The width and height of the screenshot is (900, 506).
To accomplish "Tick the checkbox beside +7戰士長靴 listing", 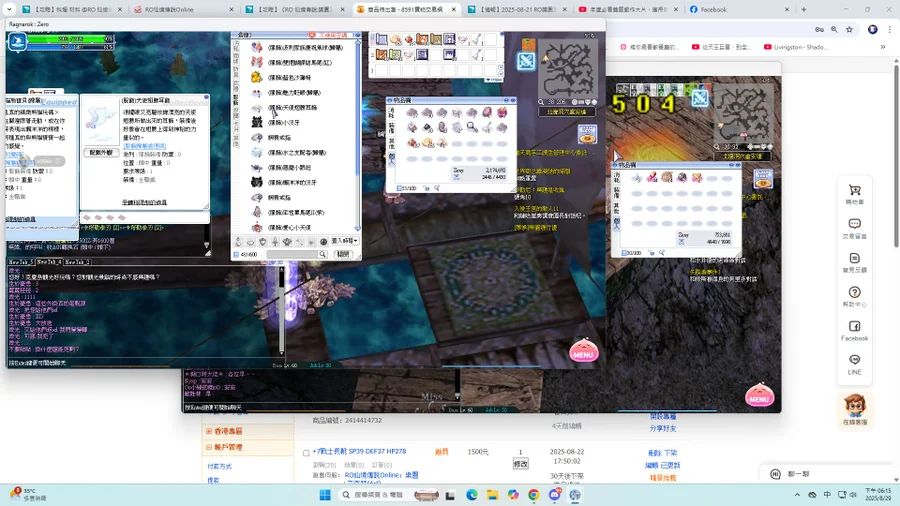I will click(306, 453).
